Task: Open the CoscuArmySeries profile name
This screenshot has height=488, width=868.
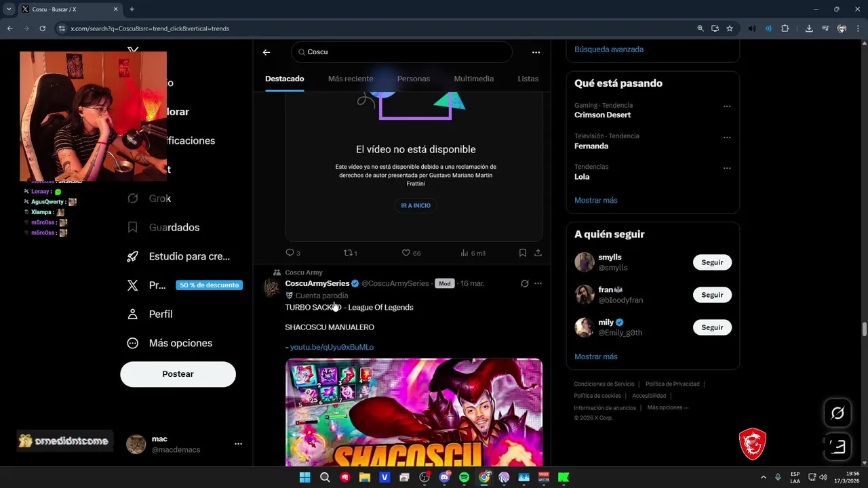Action: pyautogui.click(x=317, y=283)
